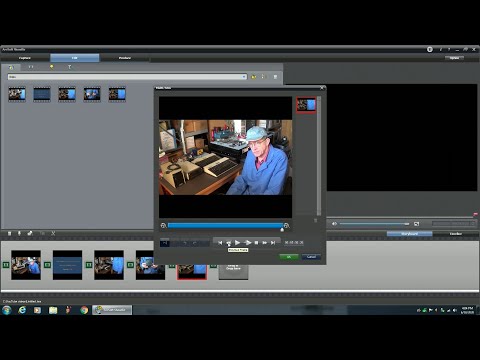480x360 pixels.
Task: Jump to last frame in trim dialog
Action: pyautogui.click(x=273, y=243)
